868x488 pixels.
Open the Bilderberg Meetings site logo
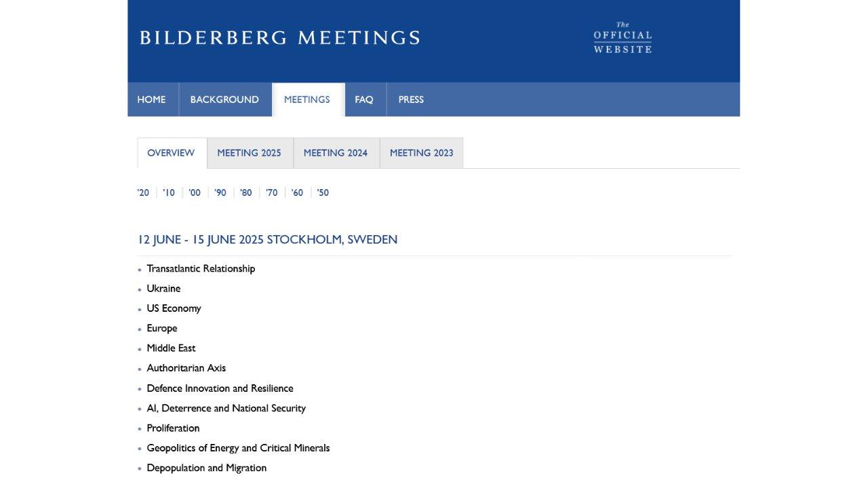pyautogui.click(x=280, y=37)
